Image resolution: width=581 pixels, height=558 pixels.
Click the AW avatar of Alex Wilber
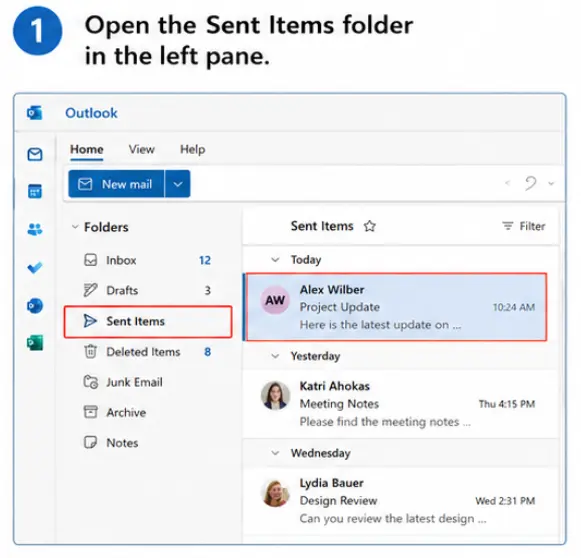click(275, 300)
